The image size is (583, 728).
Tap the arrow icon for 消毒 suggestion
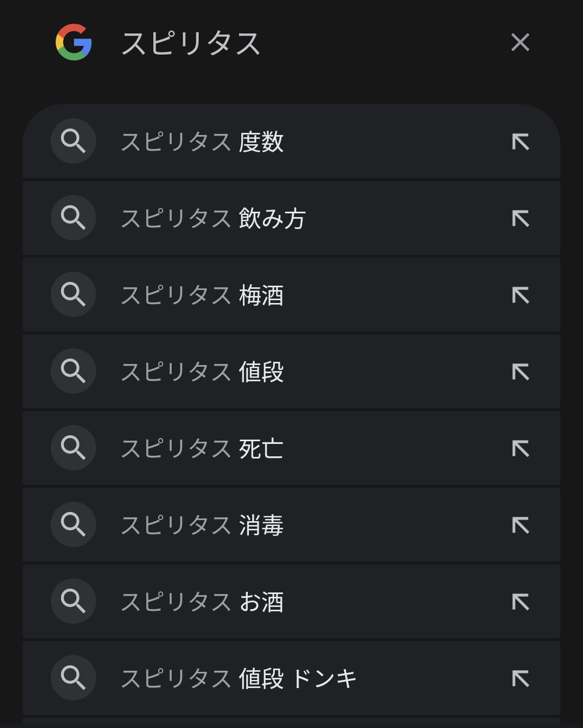tap(520, 525)
